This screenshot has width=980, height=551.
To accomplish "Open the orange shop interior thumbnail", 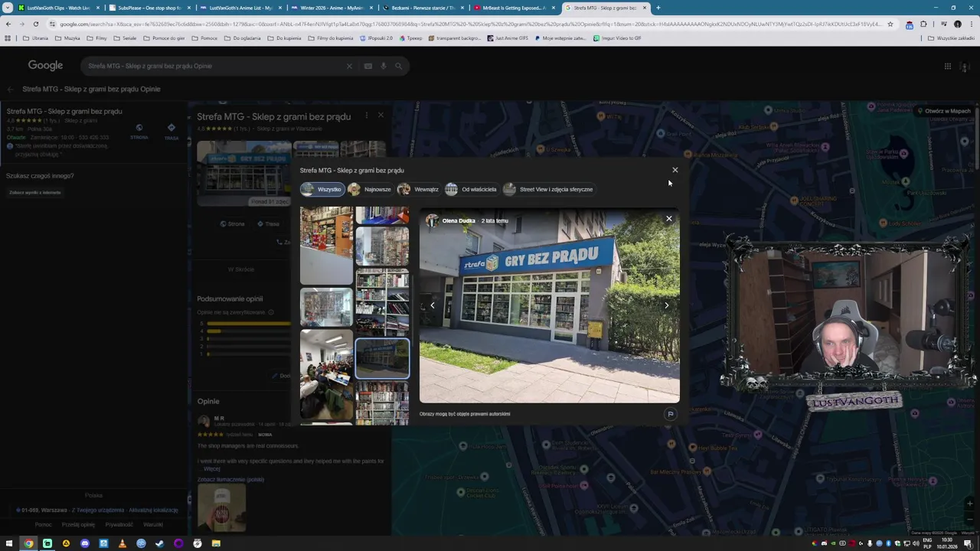I will click(x=326, y=245).
